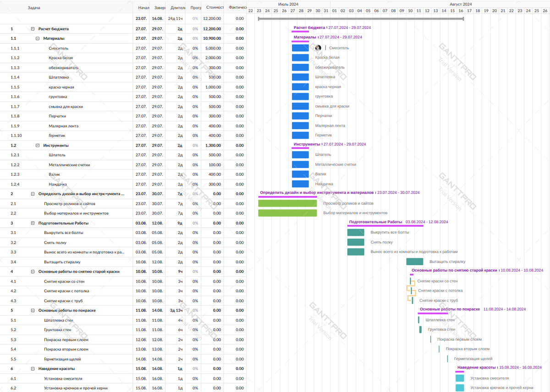This screenshot has height=392, width=550.
Task: Click the assignee avatar beside the Смеситель bar
Action: 318,48
